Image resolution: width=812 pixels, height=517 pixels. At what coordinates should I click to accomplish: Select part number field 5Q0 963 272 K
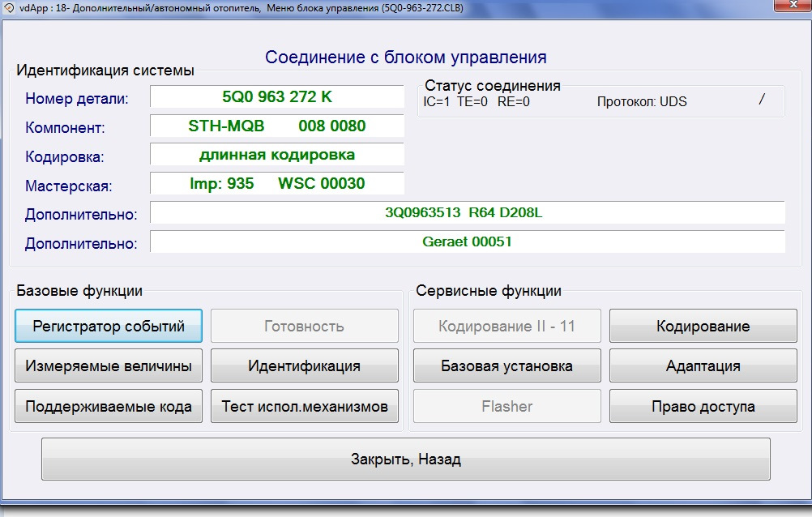tap(277, 97)
